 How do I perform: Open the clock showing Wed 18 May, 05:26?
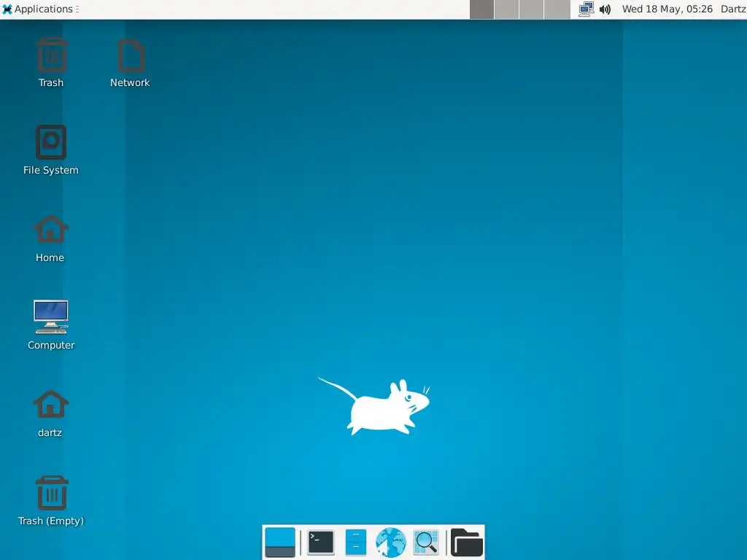667,9
